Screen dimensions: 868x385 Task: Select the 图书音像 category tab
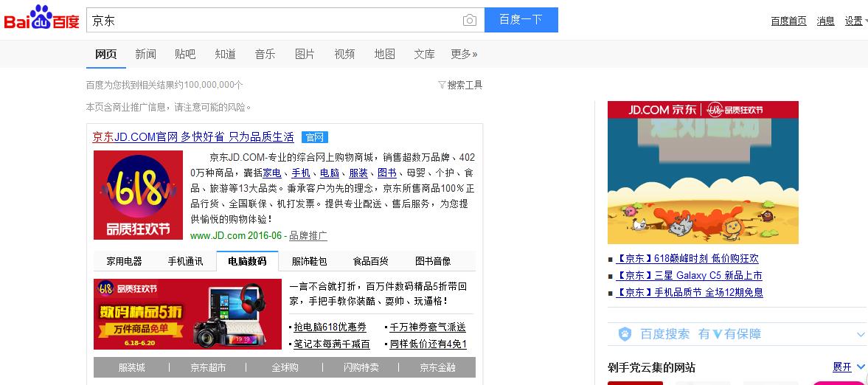[x=433, y=262]
